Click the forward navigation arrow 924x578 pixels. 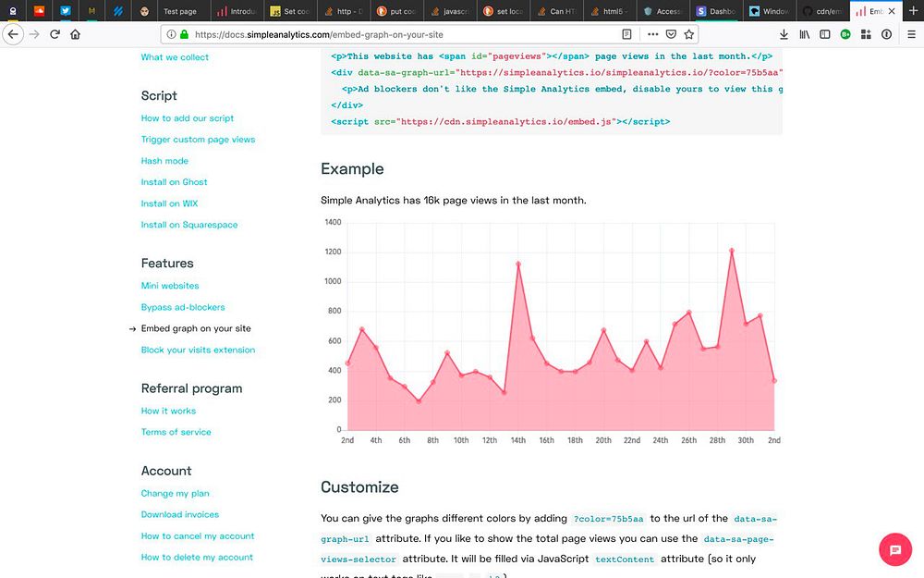pos(34,34)
